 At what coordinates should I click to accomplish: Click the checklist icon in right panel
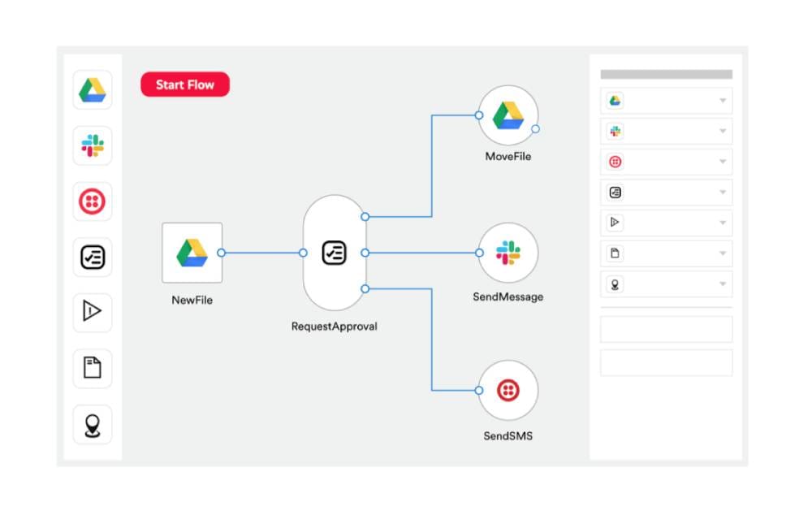615,193
